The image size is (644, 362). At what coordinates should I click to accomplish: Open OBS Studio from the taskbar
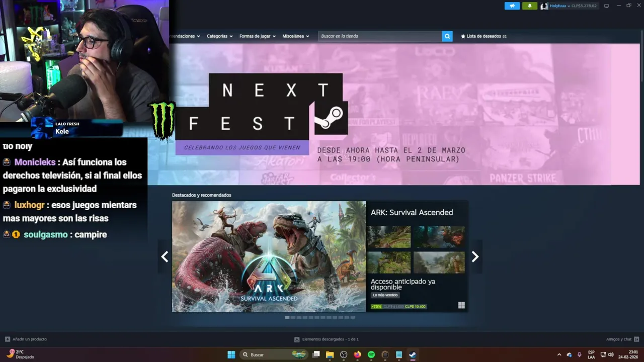pyautogui.click(x=344, y=354)
